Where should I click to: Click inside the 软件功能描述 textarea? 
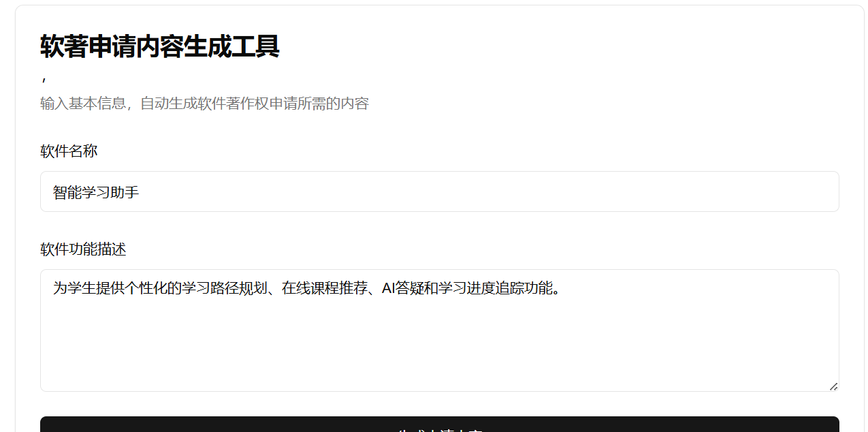pos(439,330)
